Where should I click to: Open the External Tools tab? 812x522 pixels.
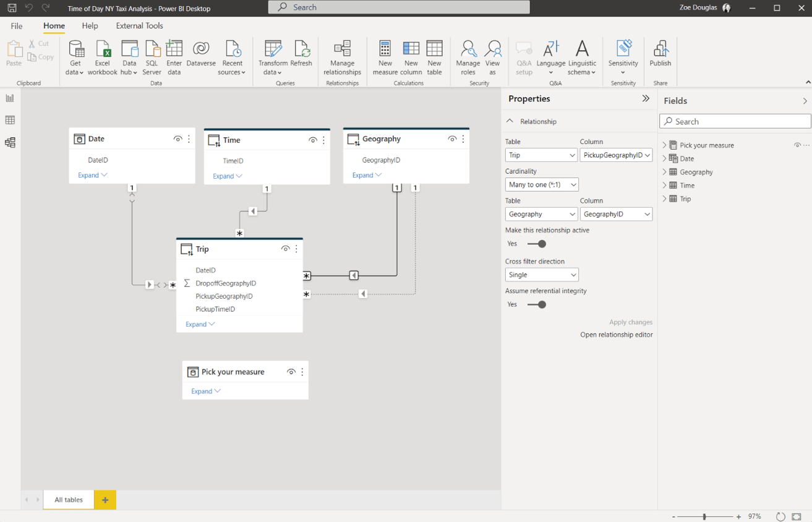pyautogui.click(x=140, y=26)
